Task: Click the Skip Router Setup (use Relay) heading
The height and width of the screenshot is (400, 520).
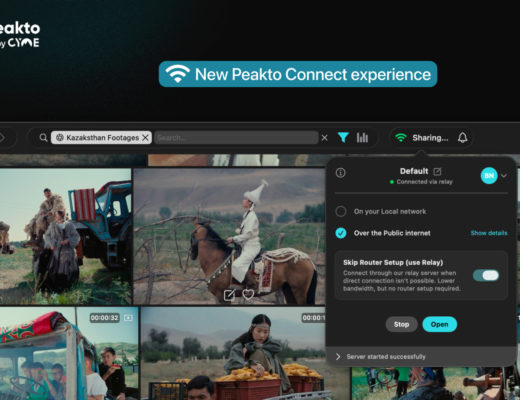Action: point(393,262)
